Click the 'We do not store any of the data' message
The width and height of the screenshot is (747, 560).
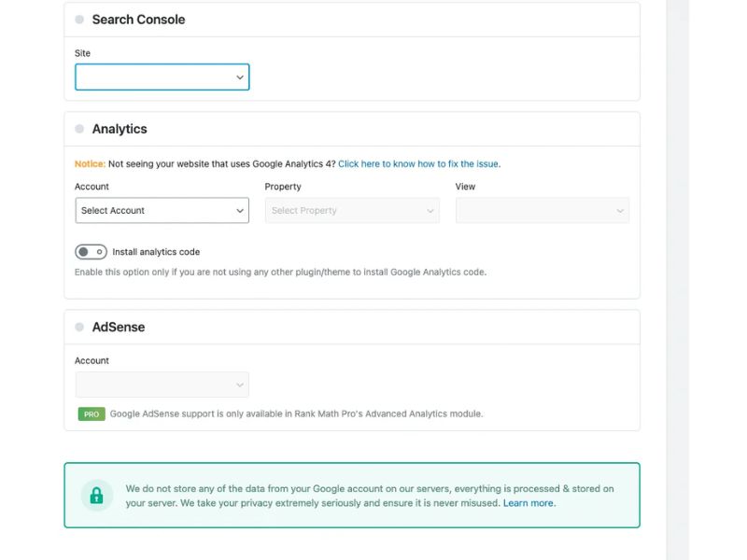tap(370, 496)
